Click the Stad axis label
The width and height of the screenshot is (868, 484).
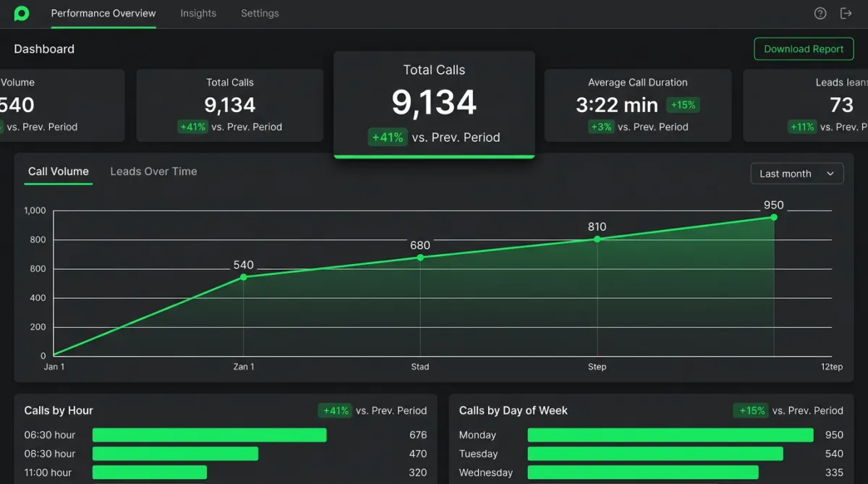tap(420, 367)
